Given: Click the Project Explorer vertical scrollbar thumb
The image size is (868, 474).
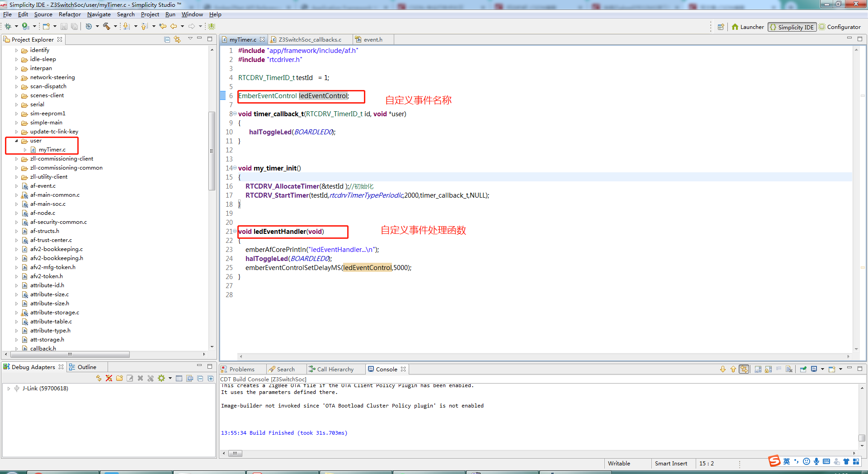Looking at the screenshot, I should coord(211,151).
